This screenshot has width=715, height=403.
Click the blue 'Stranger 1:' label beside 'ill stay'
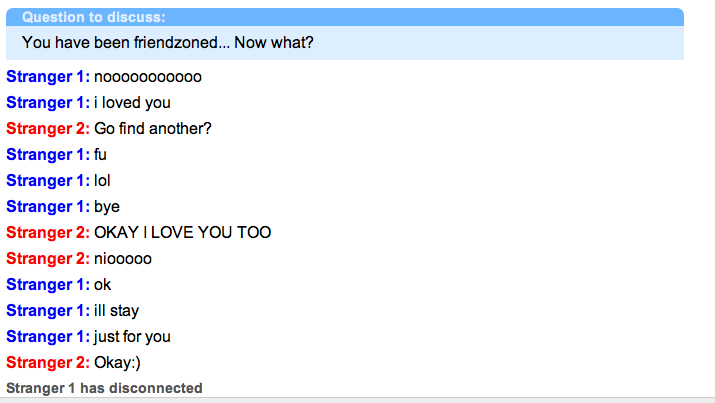[x=48, y=310]
